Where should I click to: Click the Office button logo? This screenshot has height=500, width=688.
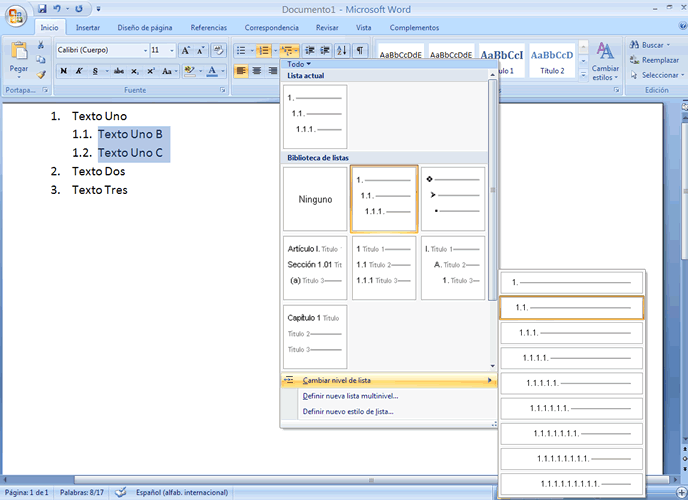click(17, 17)
